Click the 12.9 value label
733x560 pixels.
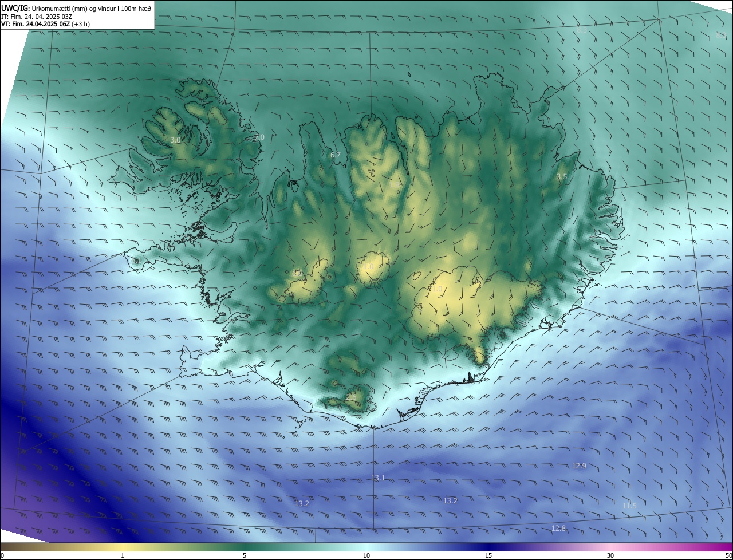[x=579, y=466]
